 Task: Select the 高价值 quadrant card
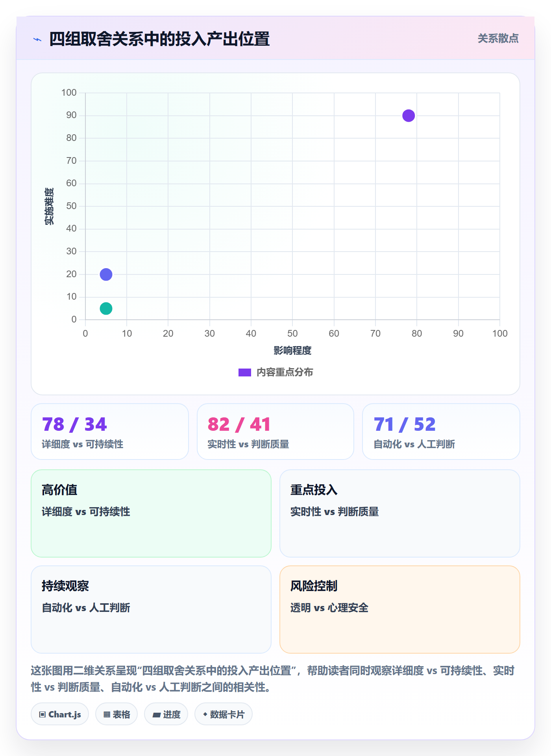pos(151,513)
